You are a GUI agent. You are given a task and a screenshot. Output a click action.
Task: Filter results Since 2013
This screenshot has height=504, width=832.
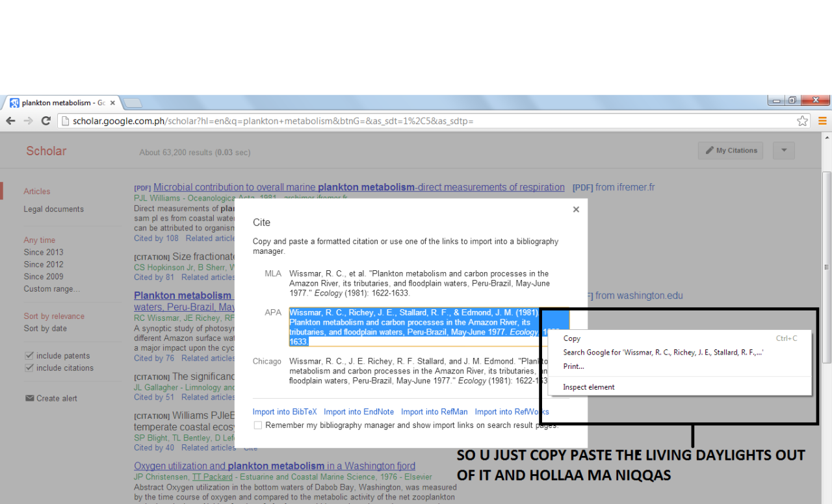coord(44,252)
